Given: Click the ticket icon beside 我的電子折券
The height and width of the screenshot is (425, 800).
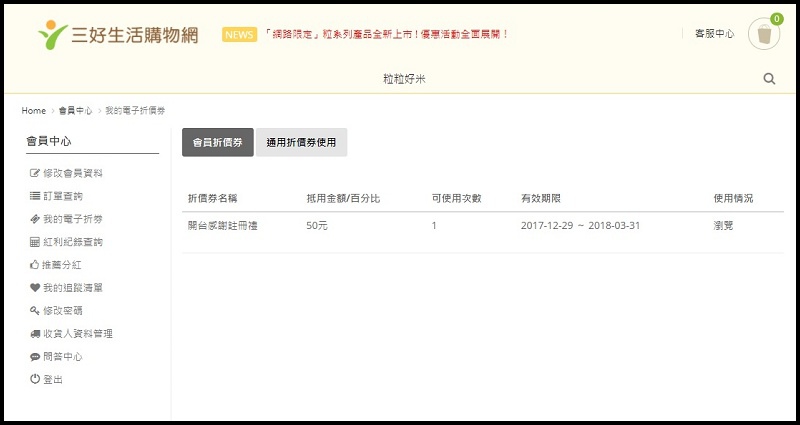Looking at the screenshot, I should 35,219.
